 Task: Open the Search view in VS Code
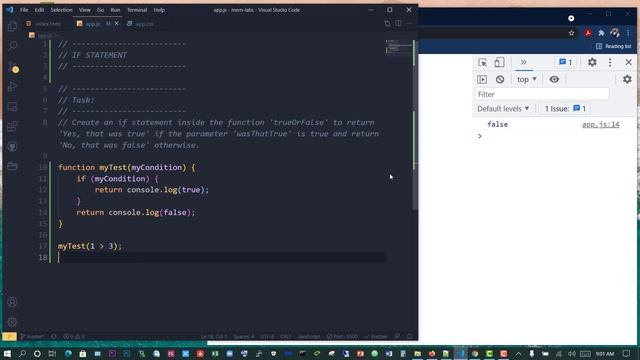(x=12, y=46)
